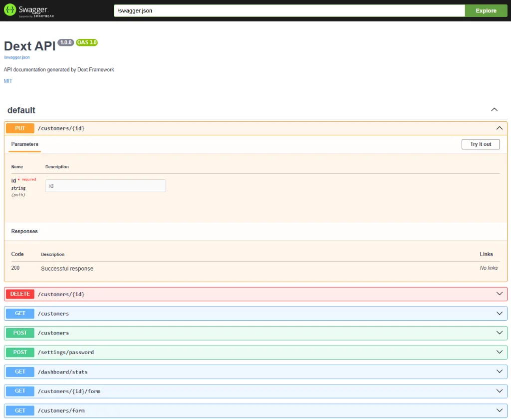Expand the GET /customers endpoint
This screenshot has width=511, height=420.
[500, 313]
